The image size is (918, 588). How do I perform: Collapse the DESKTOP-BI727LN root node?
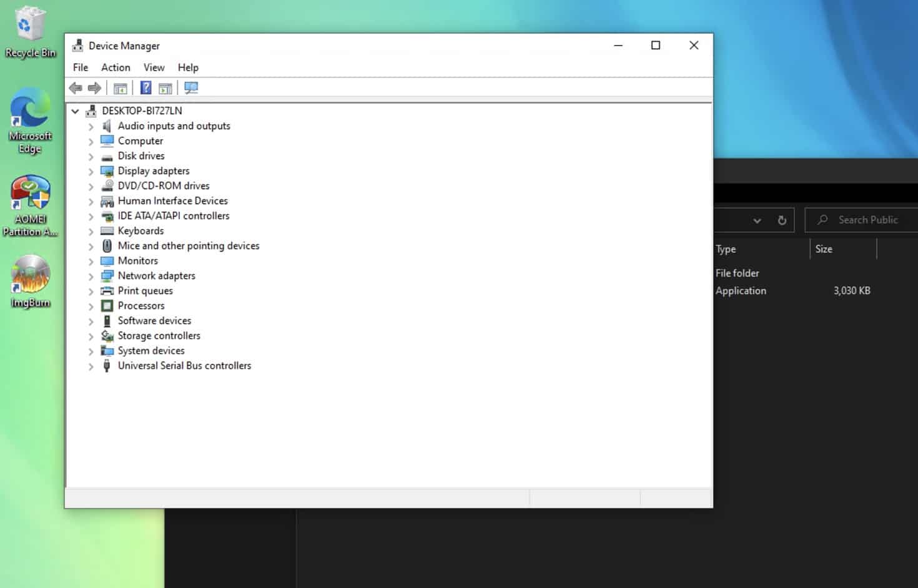tap(75, 111)
